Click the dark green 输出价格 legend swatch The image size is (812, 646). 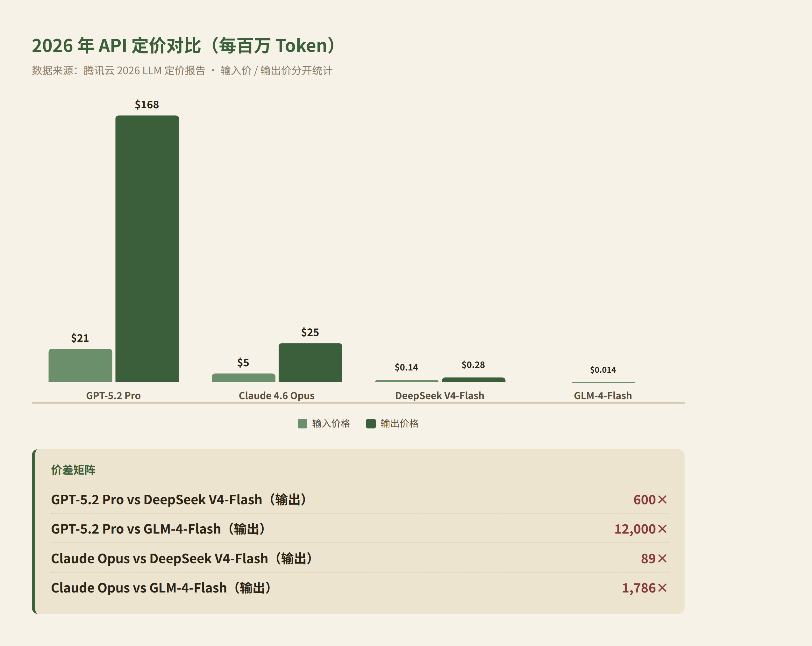point(371,423)
